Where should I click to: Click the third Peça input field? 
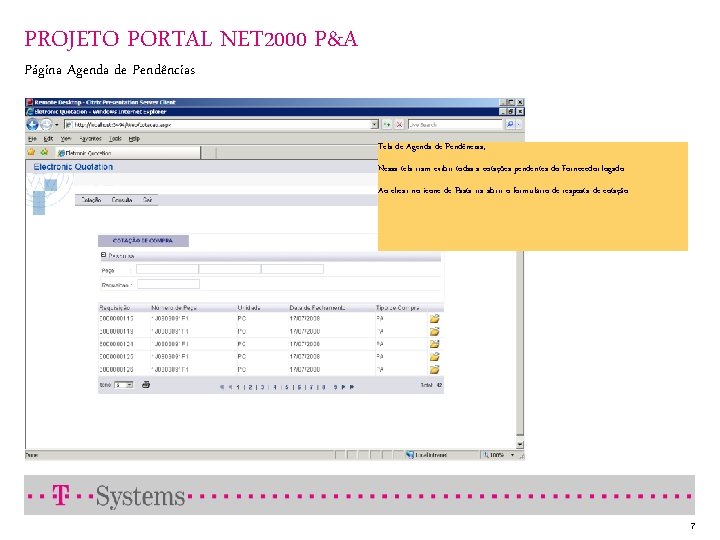point(292,269)
